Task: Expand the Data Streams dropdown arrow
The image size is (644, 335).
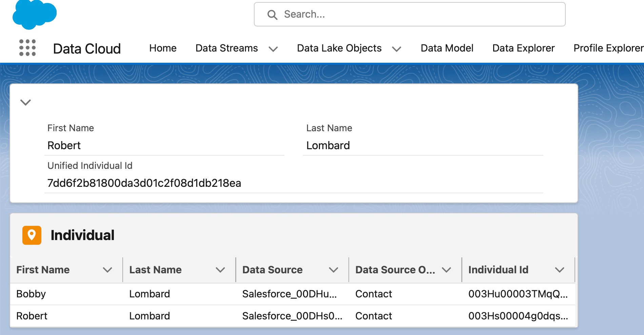Action: (273, 49)
